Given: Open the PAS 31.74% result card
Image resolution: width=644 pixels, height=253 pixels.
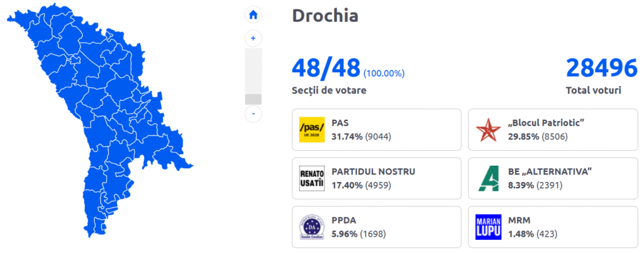Looking at the screenshot, I should (375, 129).
